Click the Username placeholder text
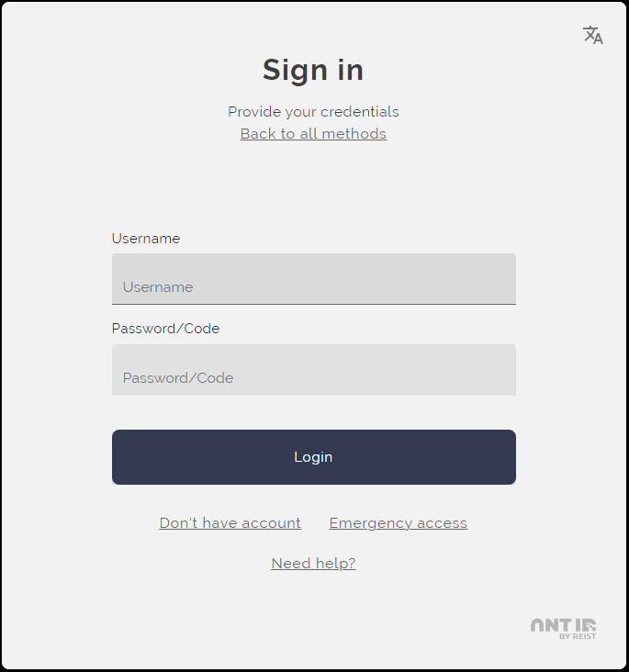This screenshot has height=672, width=629. click(158, 287)
